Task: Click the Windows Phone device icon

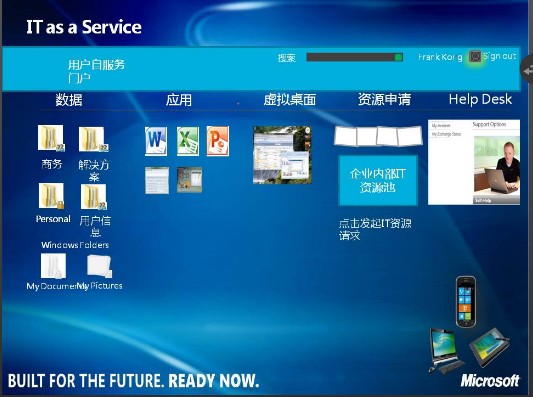Action: pyautogui.click(x=466, y=301)
